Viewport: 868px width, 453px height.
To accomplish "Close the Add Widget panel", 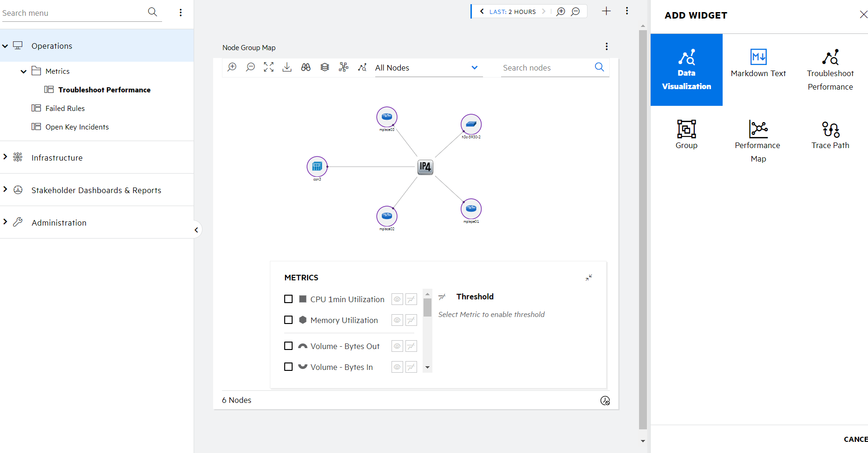I will (x=863, y=15).
